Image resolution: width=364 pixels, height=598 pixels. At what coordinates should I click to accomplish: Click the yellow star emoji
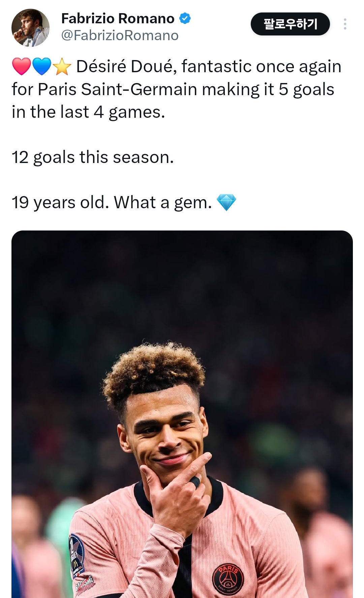point(62,66)
